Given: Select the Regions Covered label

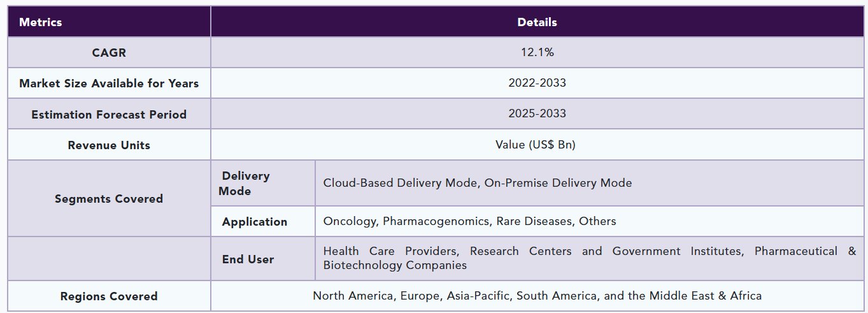Looking at the screenshot, I should pos(109,296).
